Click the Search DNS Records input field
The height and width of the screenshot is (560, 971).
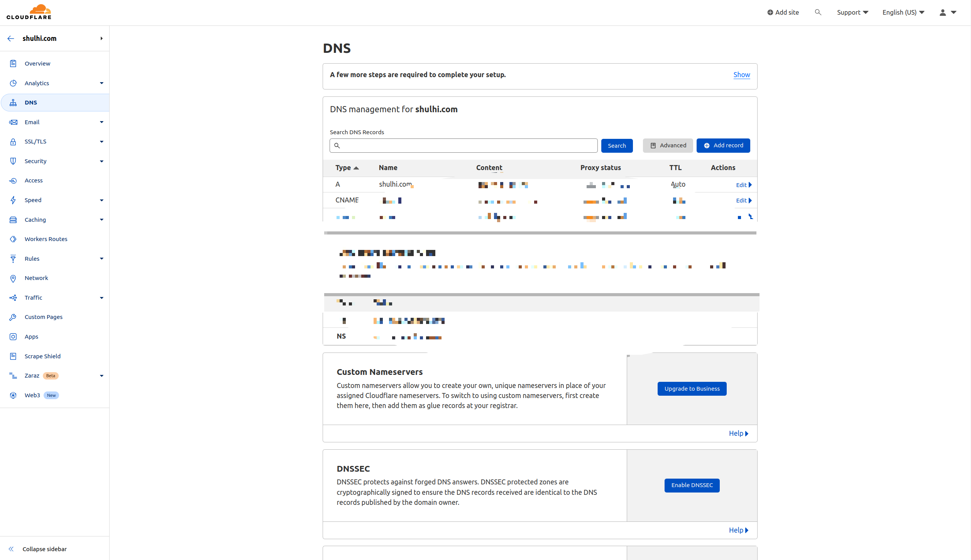point(467,146)
